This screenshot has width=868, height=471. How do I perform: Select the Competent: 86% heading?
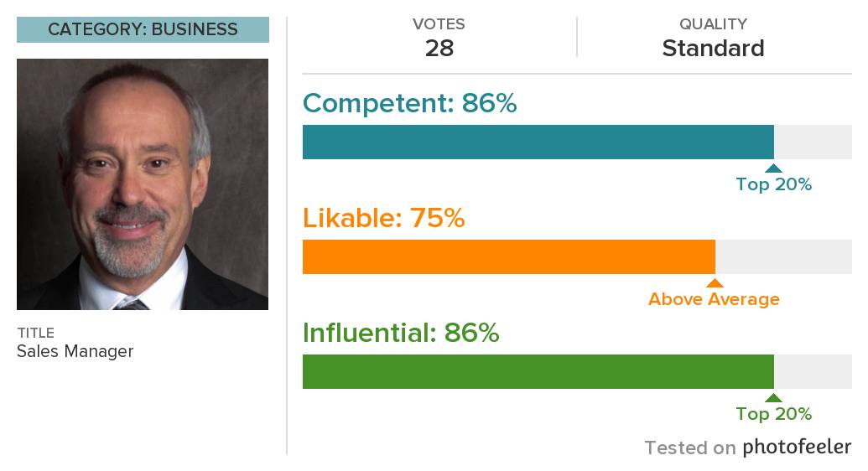tap(409, 103)
